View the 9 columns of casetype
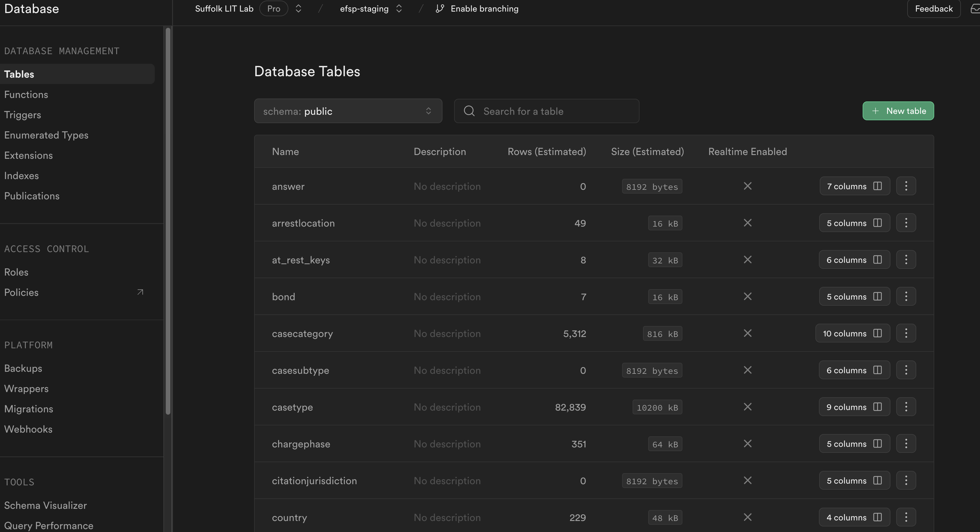The height and width of the screenshot is (532, 980). click(855, 407)
